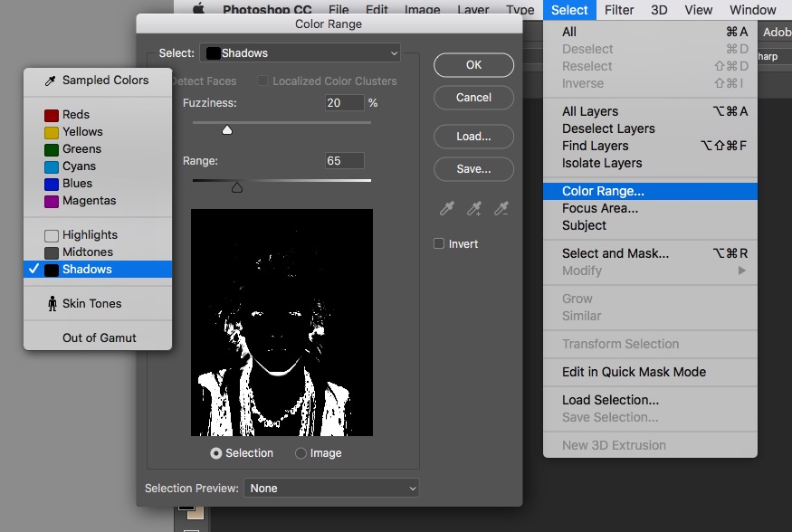Viewport: 792px width, 532px height.
Task: Click the Fuzziness slider handle
Action: coord(227,130)
